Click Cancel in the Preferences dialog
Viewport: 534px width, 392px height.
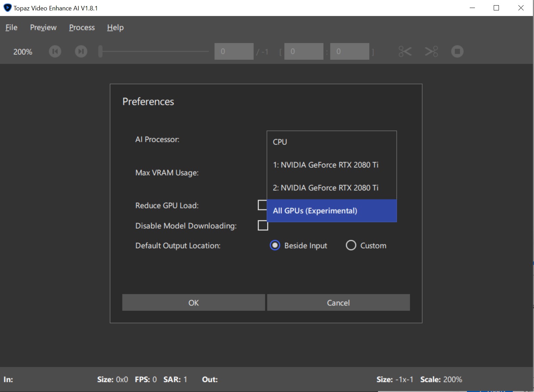tap(338, 302)
